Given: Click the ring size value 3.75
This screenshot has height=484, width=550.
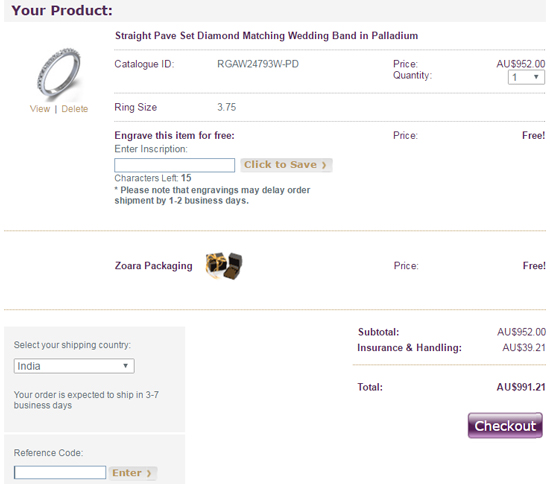Looking at the screenshot, I should point(227,107).
